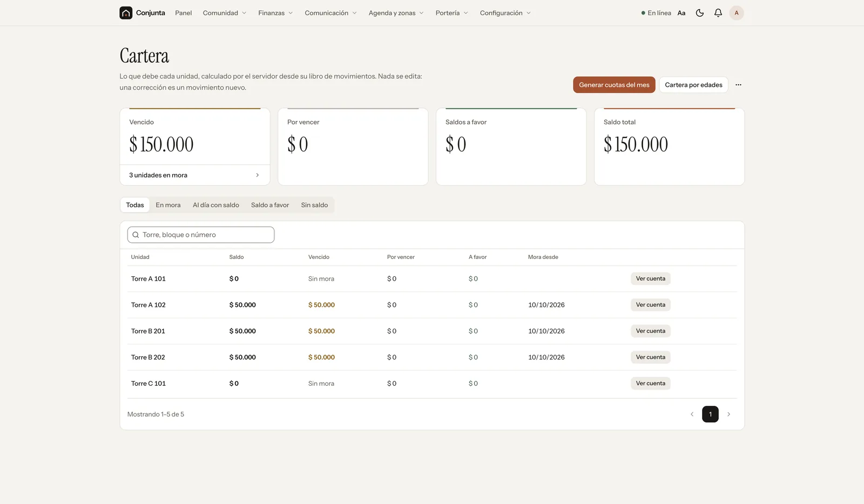Switch to the En mora tab
The height and width of the screenshot is (504, 864).
pos(168,205)
